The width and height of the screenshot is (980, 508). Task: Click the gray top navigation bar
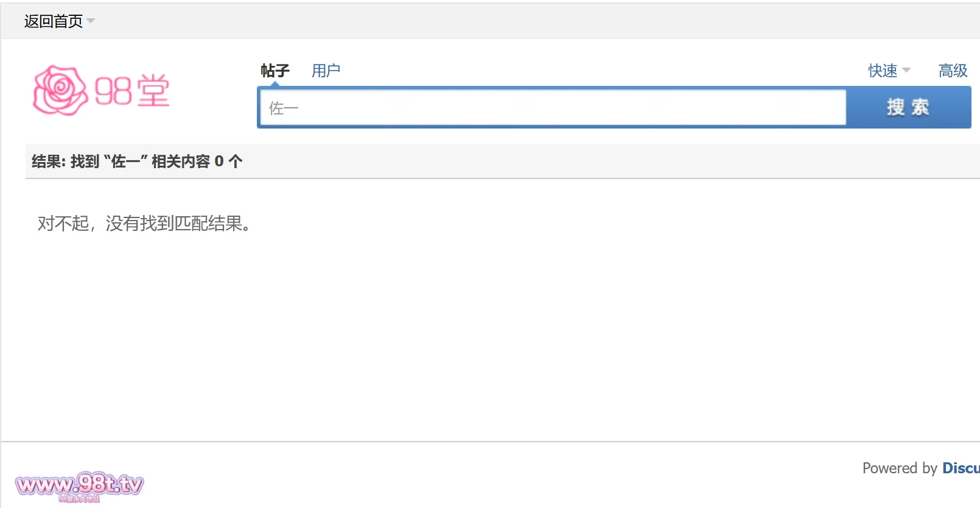[x=487, y=21]
